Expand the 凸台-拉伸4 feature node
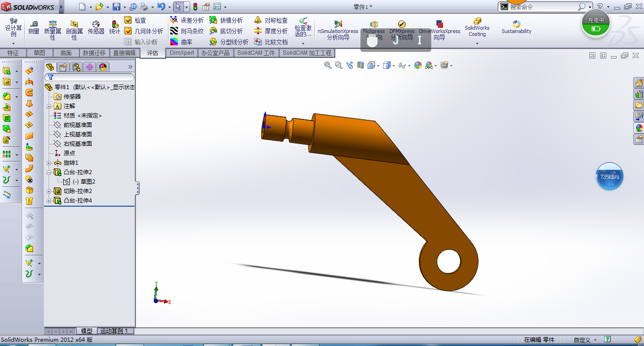644x346 pixels. pos(49,201)
